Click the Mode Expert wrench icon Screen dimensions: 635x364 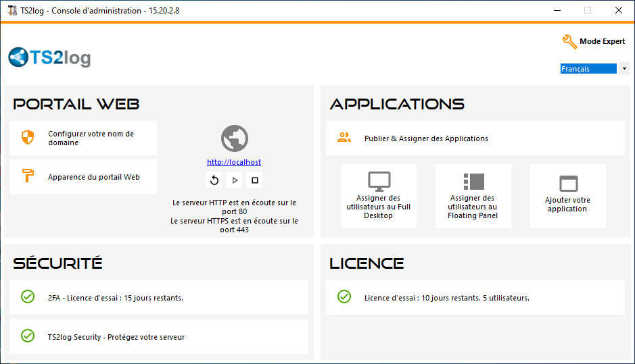[569, 41]
